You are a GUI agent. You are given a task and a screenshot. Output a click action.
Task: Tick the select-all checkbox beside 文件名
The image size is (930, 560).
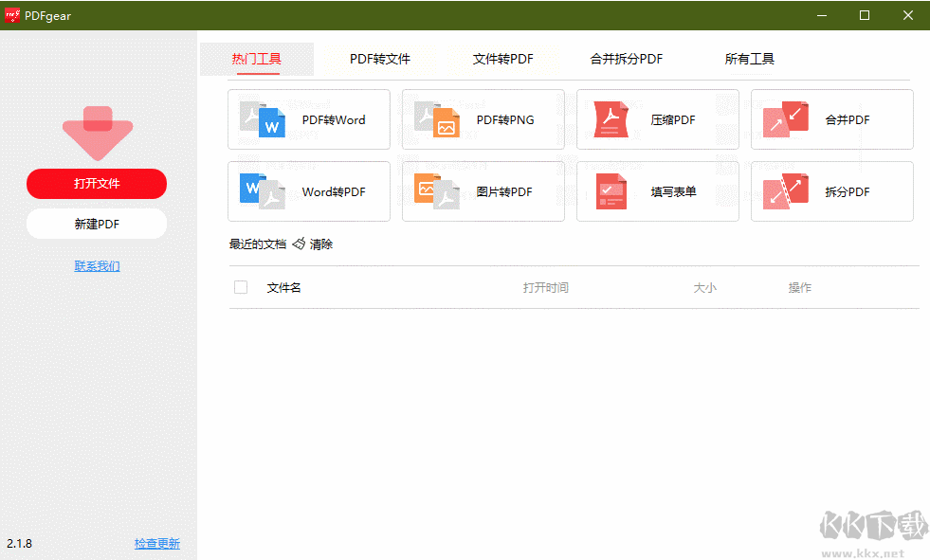click(x=241, y=287)
